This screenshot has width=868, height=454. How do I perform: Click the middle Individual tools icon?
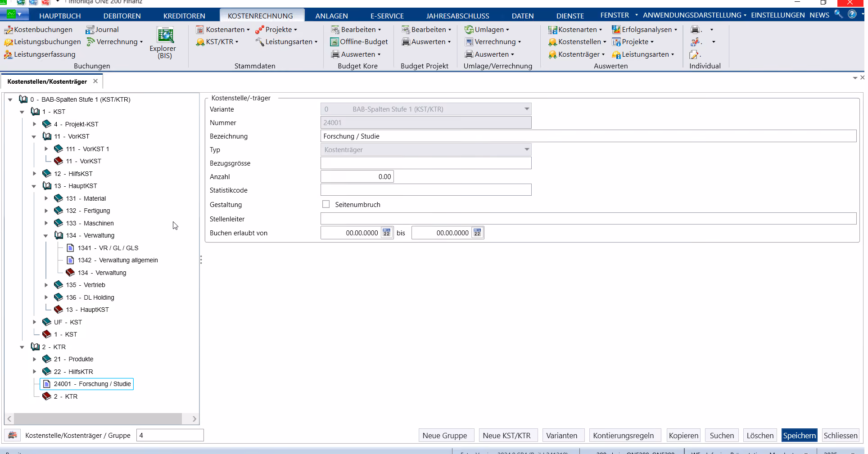tap(696, 42)
